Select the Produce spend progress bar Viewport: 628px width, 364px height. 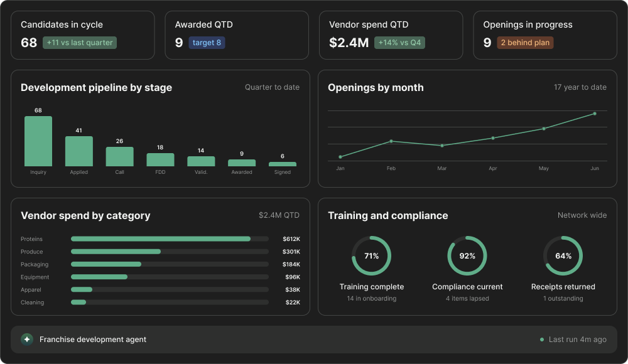tap(170, 252)
